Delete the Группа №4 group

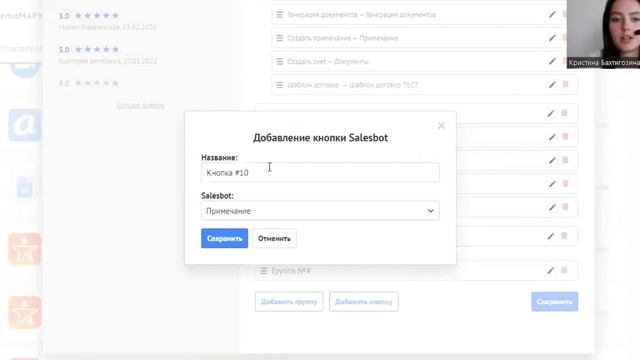pyautogui.click(x=564, y=270)
